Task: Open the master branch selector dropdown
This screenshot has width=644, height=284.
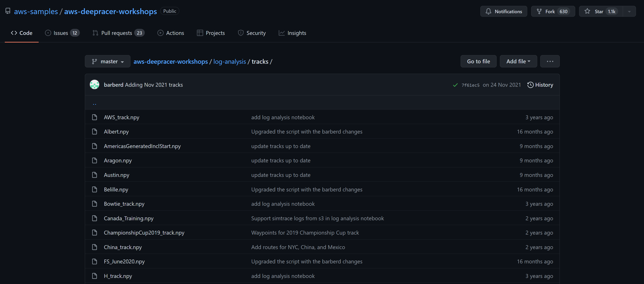Action: coord(107,61)
